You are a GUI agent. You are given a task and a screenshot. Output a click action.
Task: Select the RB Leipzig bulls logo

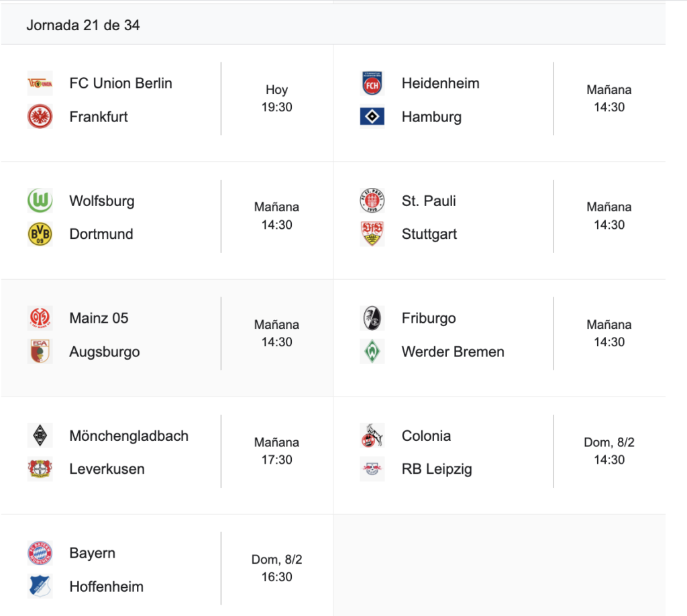click(372, 469)
